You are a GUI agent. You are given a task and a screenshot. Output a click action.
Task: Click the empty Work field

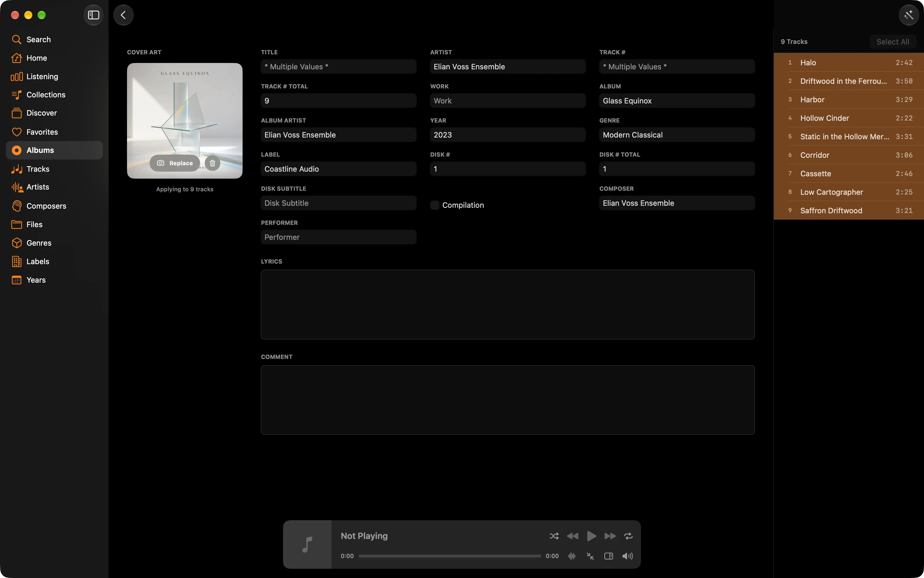[x=507, y=101]
